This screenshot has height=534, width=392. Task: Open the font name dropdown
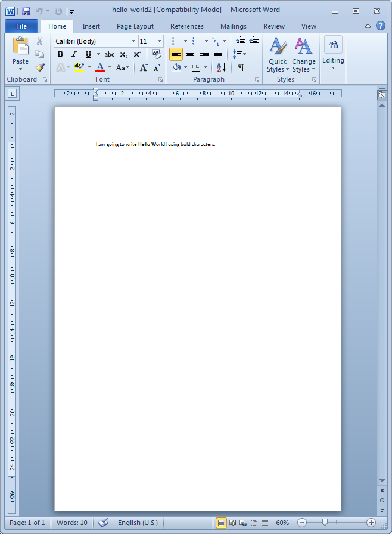coord(133,41)
